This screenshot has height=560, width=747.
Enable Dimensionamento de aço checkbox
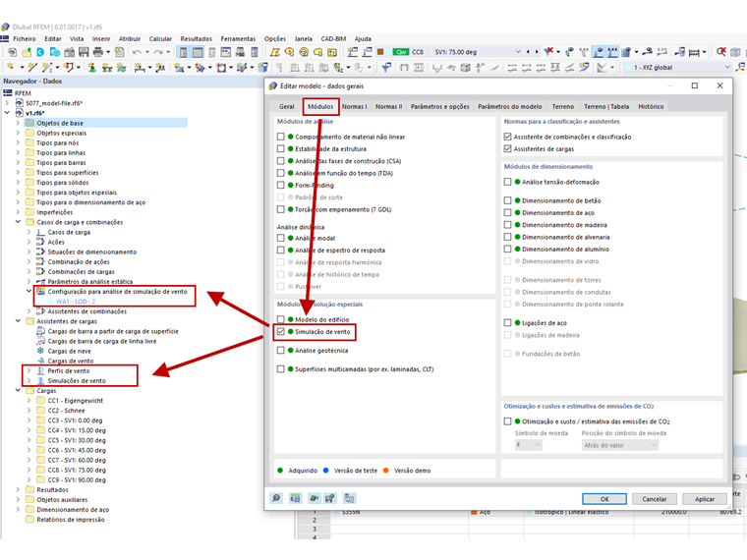(x=507, y=213)
